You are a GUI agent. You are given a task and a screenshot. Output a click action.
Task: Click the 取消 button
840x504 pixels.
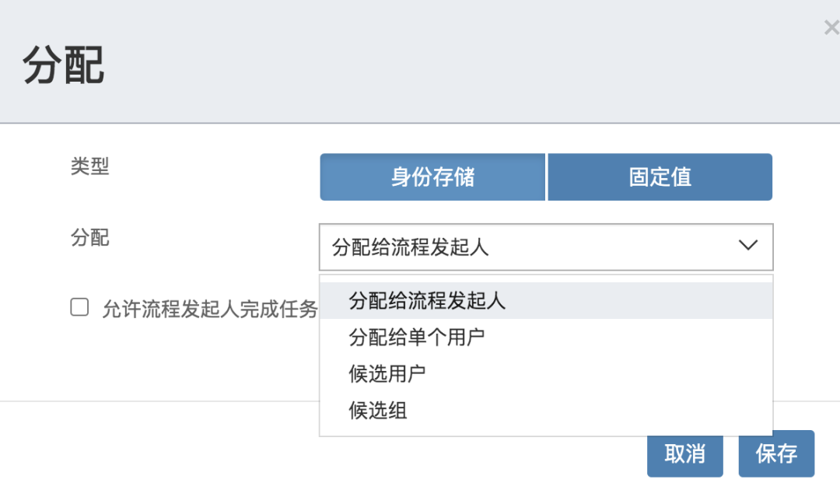(684, 455)
